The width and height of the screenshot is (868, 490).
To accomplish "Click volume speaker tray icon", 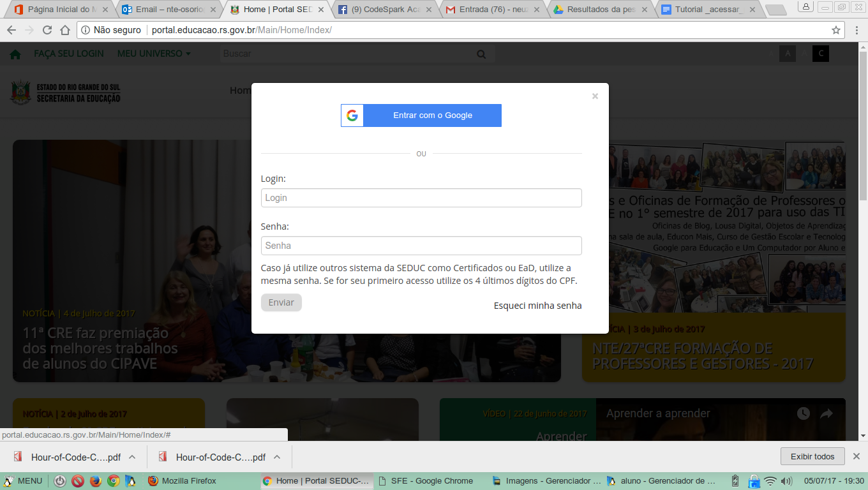I will [x=786, y=481].
